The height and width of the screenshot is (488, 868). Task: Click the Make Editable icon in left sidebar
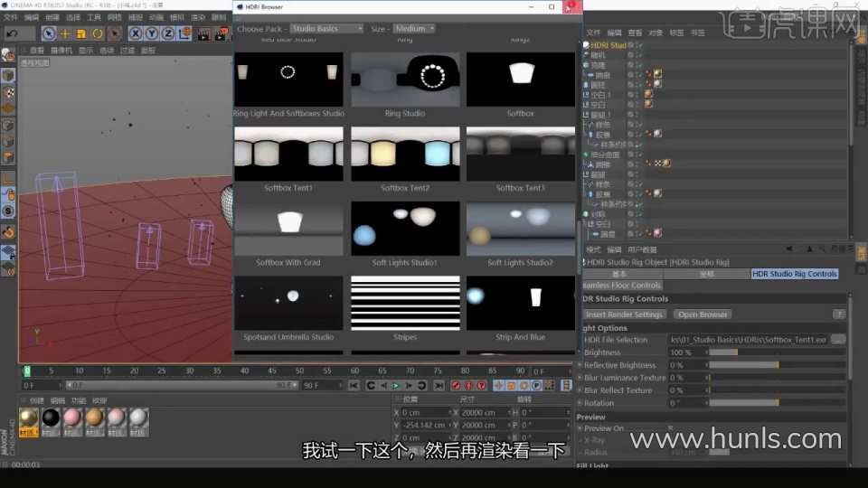tap(8, 55)
